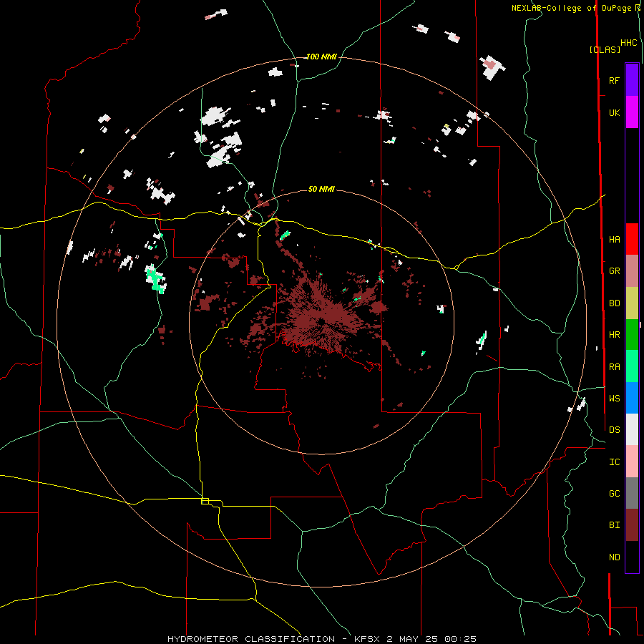Click the HHC product label
The width and height of the screenshot is (644, 644).
629,43
